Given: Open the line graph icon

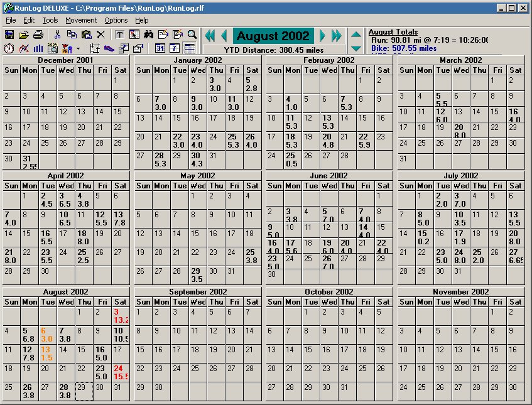Looking at the screenshot, I should coord(24,48).
